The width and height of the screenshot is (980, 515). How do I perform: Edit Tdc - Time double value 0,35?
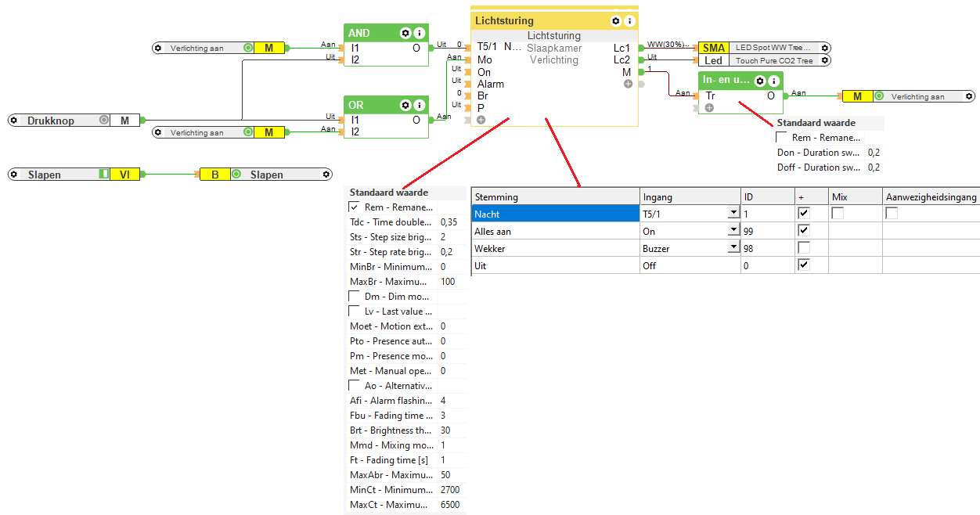coord(451,222)
